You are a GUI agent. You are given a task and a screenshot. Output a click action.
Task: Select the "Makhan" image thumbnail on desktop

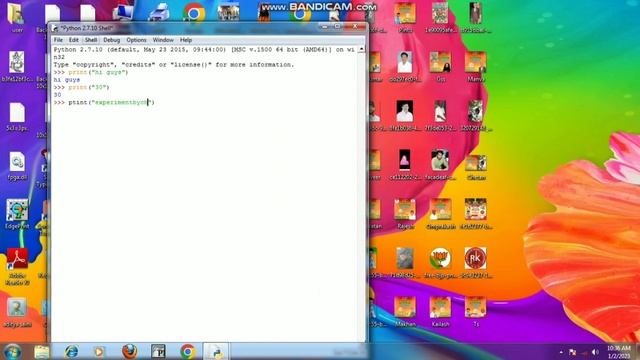coord(405,312)
